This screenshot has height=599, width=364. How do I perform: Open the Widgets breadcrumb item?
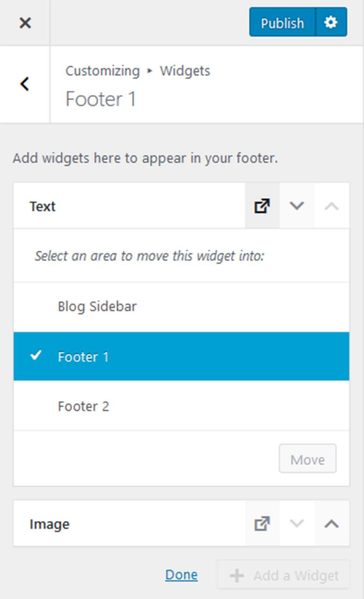pos(184,71)
